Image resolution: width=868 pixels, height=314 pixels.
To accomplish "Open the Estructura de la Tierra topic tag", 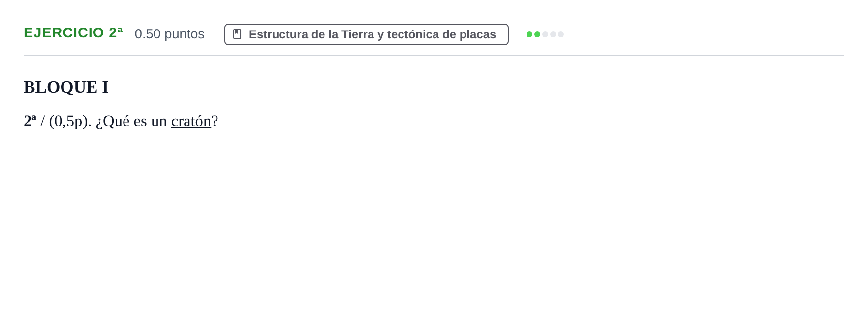I will click(367, 34).
